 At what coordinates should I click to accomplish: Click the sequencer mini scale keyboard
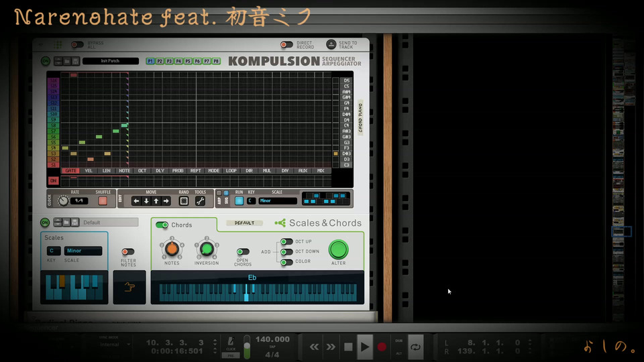pos(326,198)
